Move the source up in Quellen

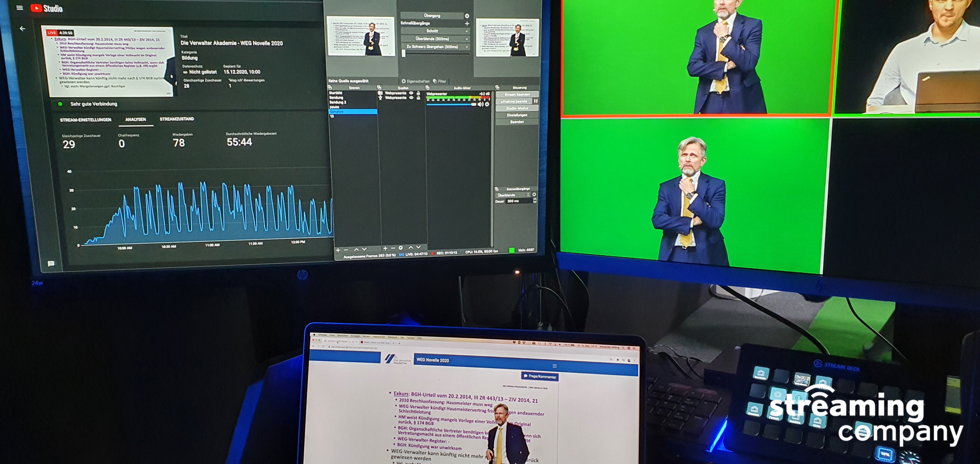click(410, 248)
